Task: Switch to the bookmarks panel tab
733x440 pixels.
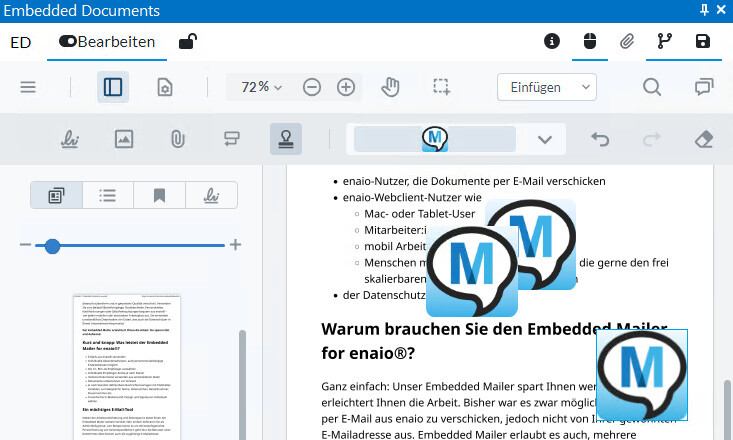Action: (159, 195)
